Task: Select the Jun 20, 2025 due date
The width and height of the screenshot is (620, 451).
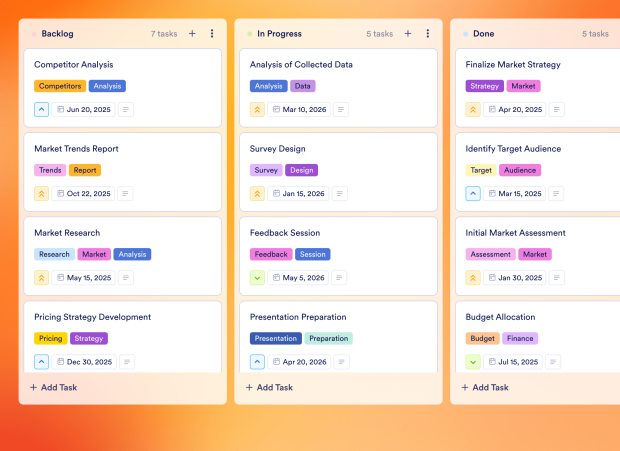Action: 83,109
